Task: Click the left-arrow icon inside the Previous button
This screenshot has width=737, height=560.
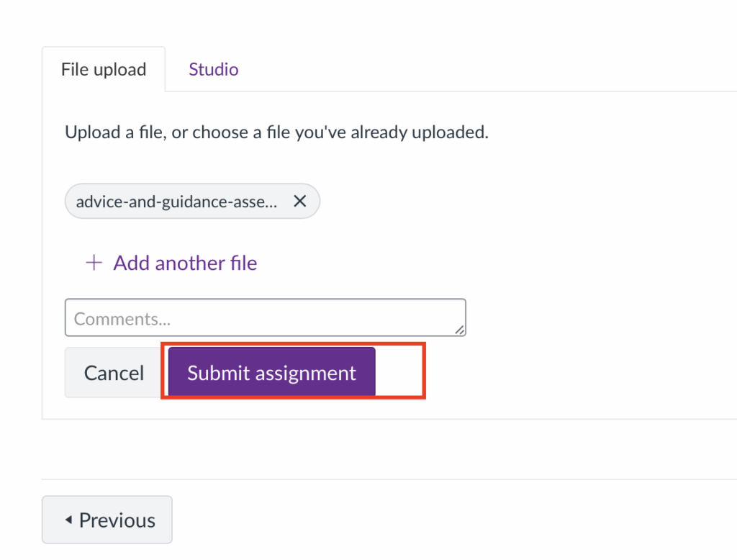Action: 68,519
